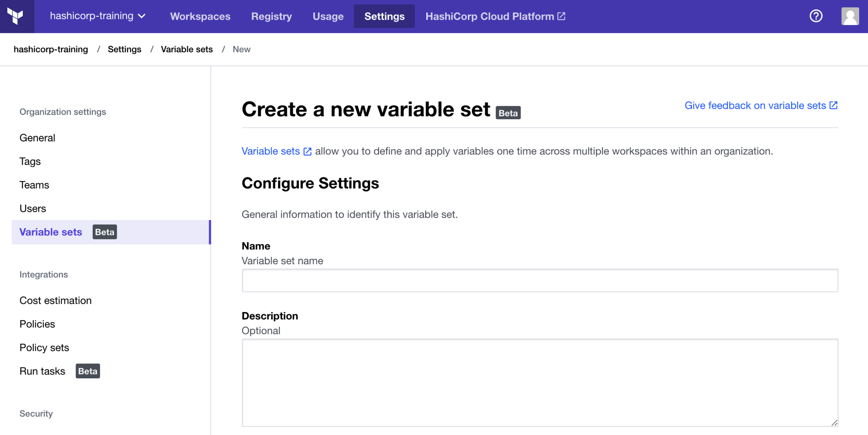Viewport: 868px width, 435px height.
Task: Open the Users settings page
Action: pos(32,208)
